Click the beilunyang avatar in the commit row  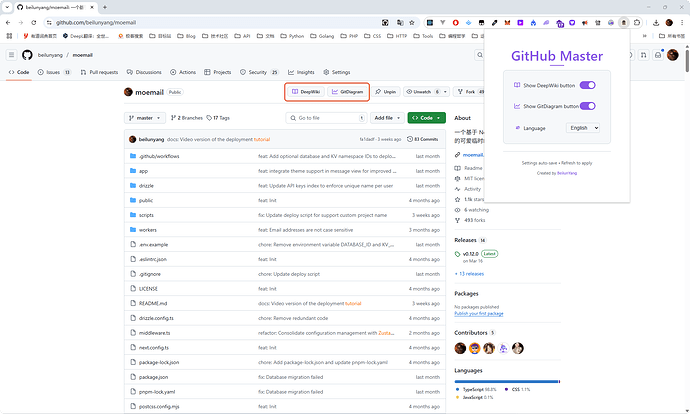pyautogui.click(x=132, y=139)
